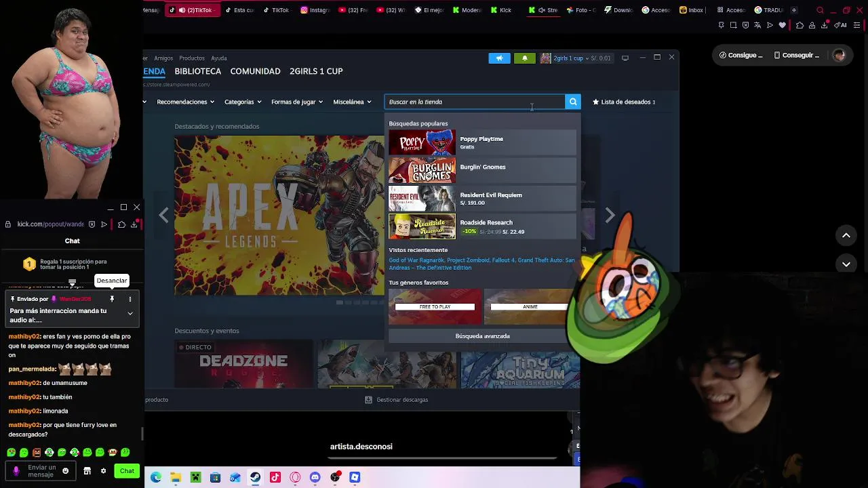Click the green Chat send button

point(127,471)
